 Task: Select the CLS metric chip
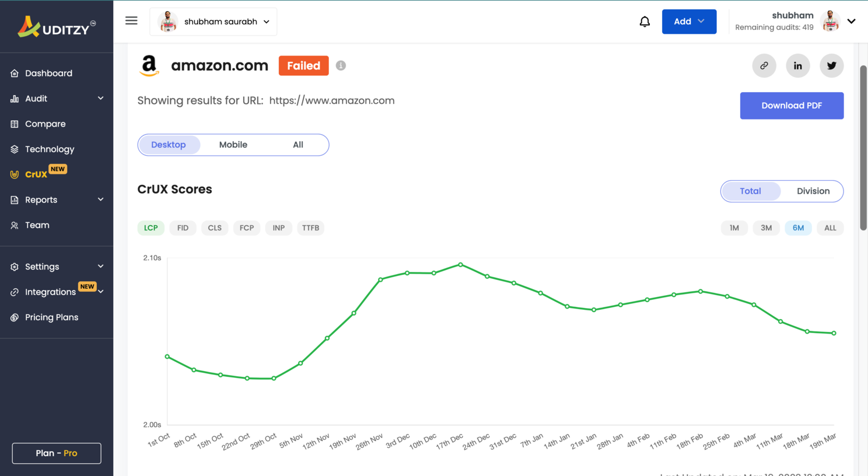click(x=215, y=228)
